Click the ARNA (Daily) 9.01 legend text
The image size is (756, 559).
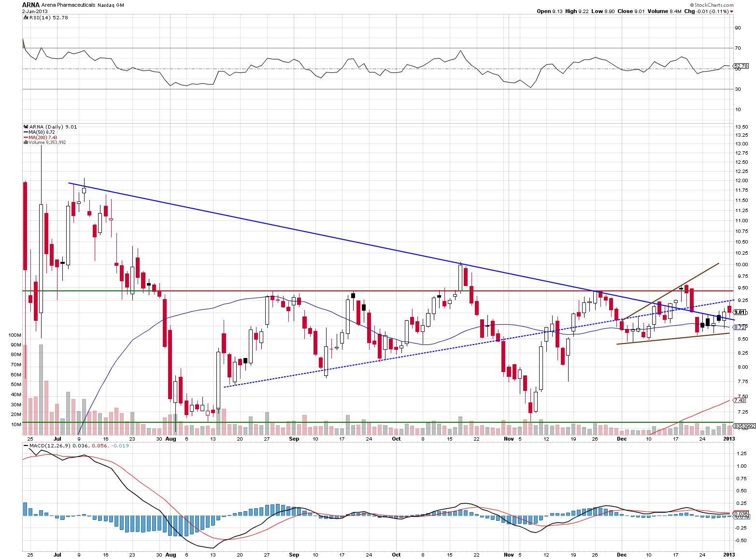[x=53, y=127]
